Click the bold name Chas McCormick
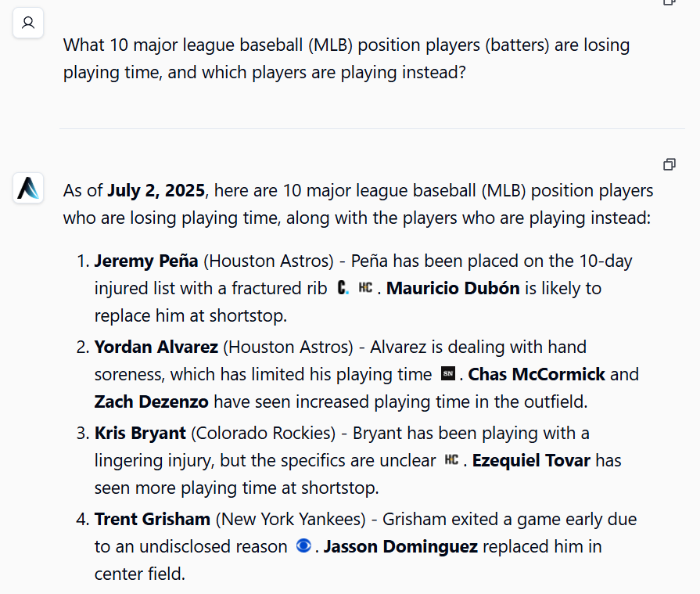 coord(537,374)
